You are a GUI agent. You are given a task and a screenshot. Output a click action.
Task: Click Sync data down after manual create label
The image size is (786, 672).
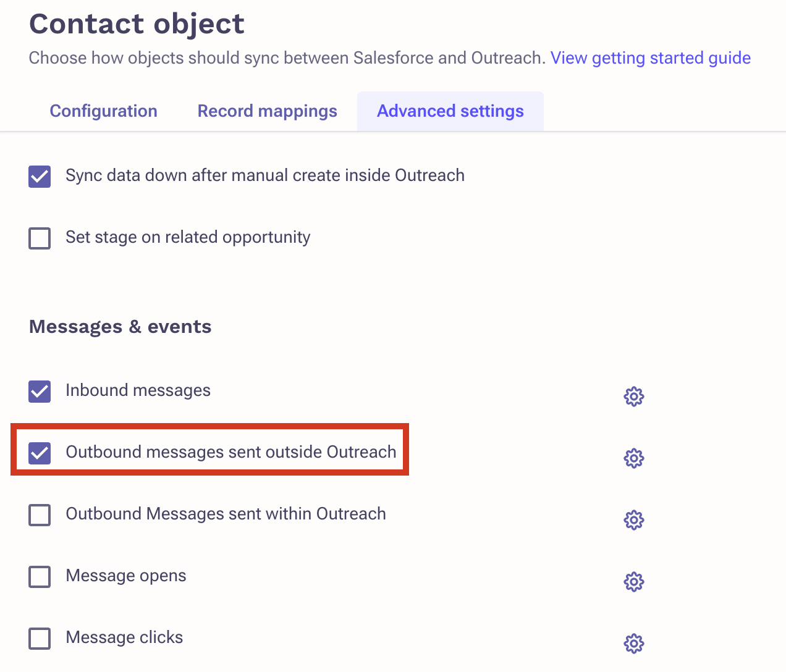(265, 175)
